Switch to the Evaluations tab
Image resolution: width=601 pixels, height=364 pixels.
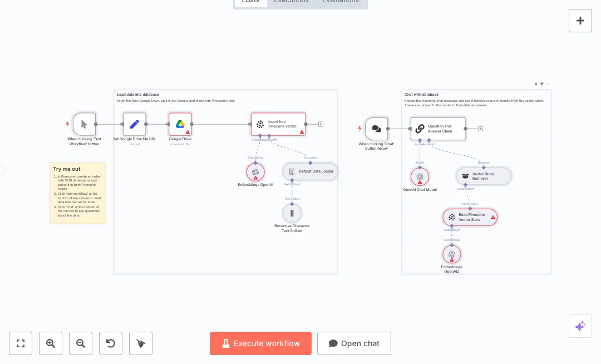[x=341, y=2]
